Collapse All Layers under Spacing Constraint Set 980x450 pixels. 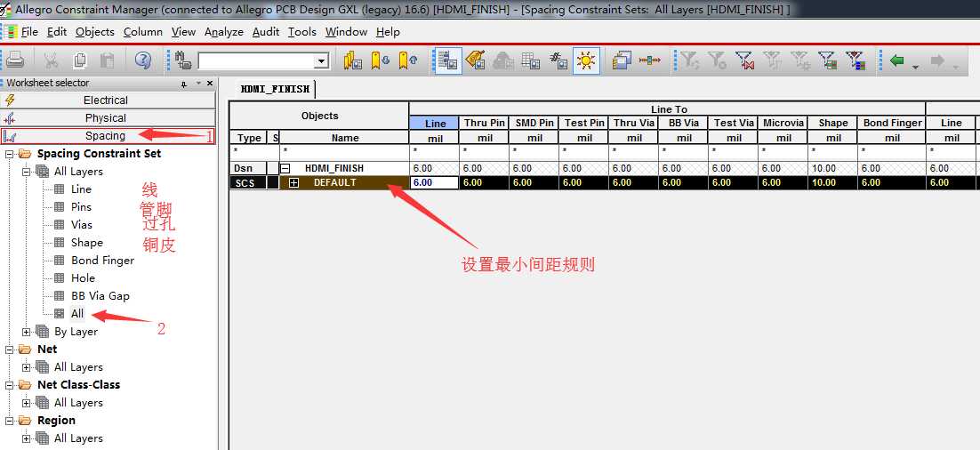tap(27, 172)
